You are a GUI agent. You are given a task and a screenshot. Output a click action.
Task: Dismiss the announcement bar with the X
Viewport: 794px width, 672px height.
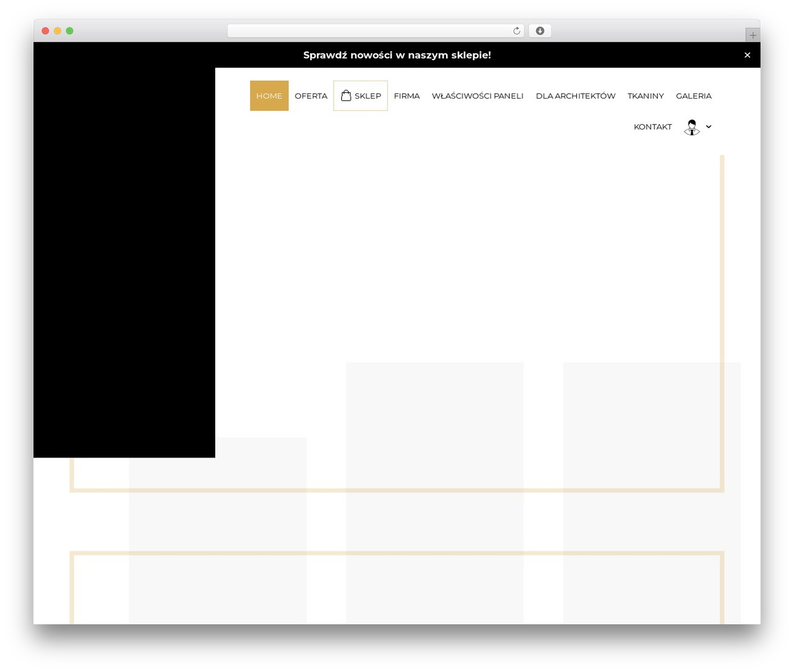click(x=747, y=55)
